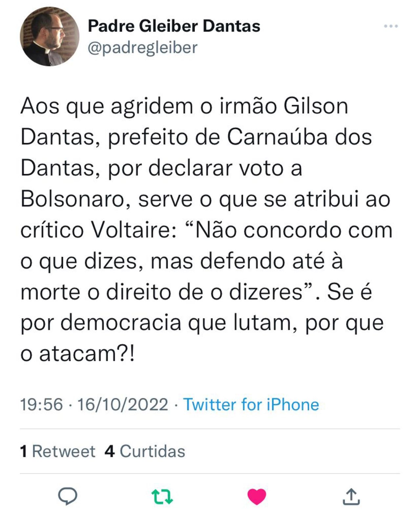Image resolution: width=420 pixels, height=525 pixels.
Task: Undo the retweet with green arrows icon
Action: [x=162, y=496]
